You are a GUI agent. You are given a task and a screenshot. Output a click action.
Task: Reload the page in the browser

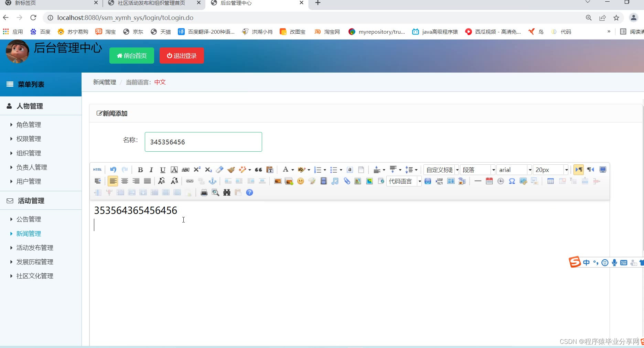(x=33, y=18)
